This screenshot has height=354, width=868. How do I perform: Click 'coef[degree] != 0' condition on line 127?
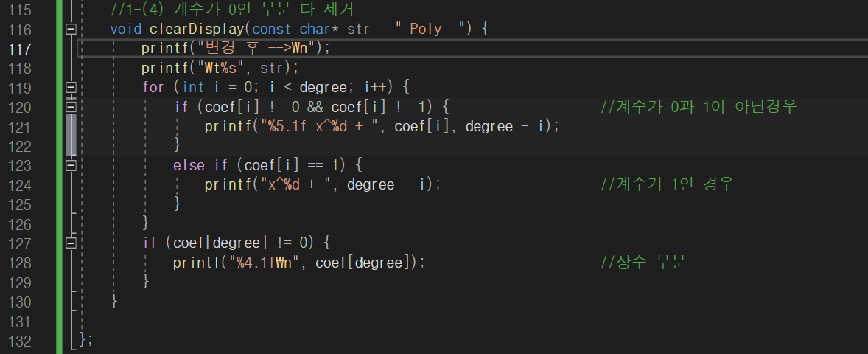[240, 243]
